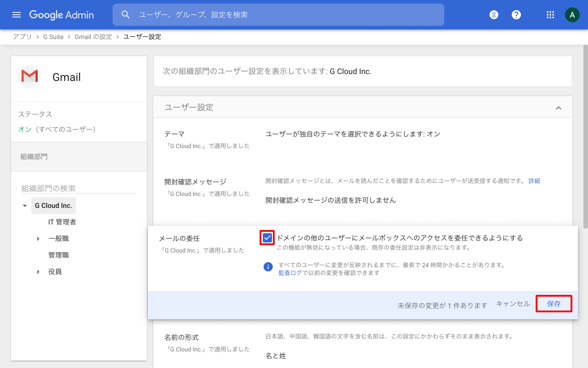Viewport: 588px width, 368px height.
Task: Open the 詳細 link for read receipts
Action: click(534, 181)
